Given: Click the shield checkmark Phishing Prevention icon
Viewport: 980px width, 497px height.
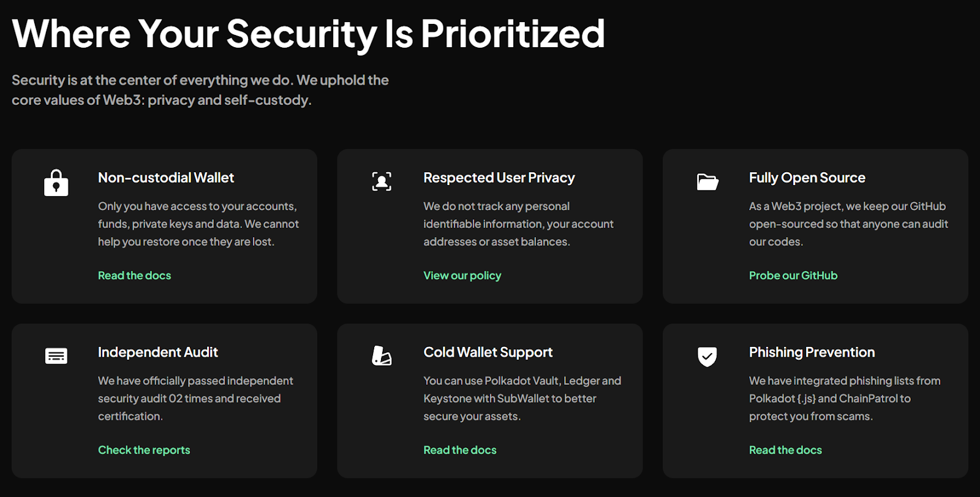Looking at the screenshot, I should click(707, 357).
